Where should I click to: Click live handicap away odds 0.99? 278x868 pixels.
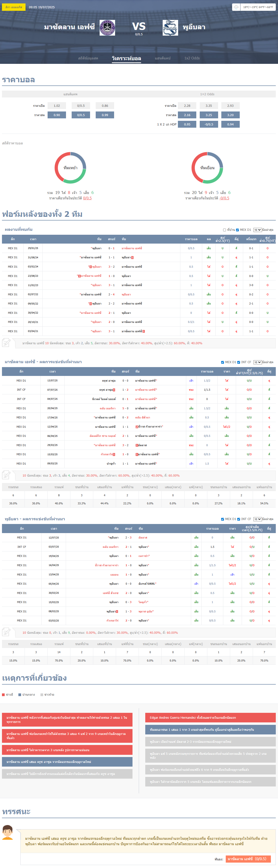(x=105, y=115)
